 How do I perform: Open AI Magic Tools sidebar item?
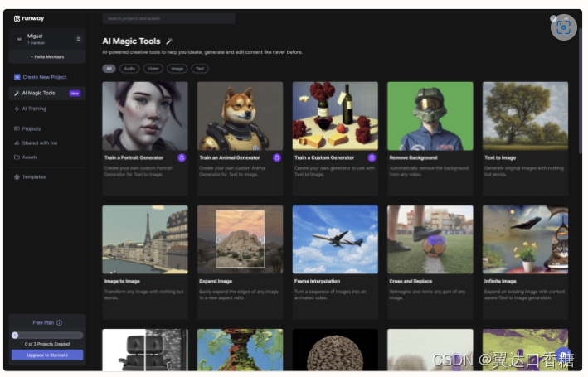point(47,94)
